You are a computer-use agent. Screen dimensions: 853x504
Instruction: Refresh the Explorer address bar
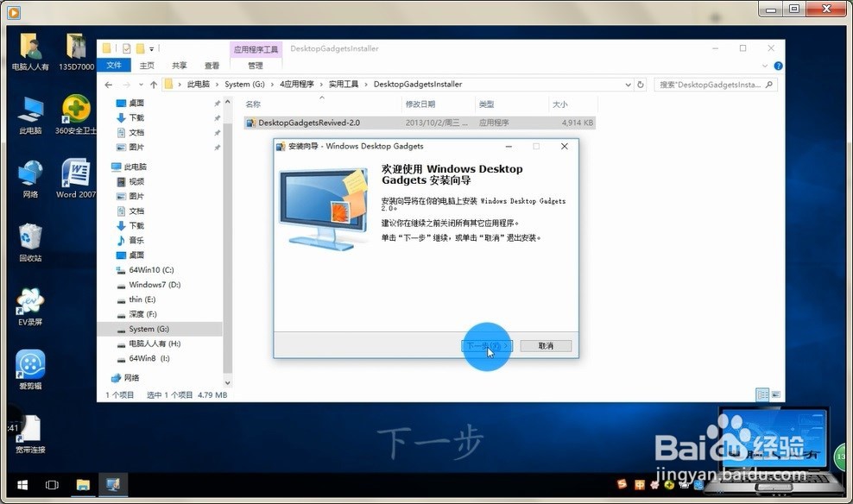tap(641, 85)
